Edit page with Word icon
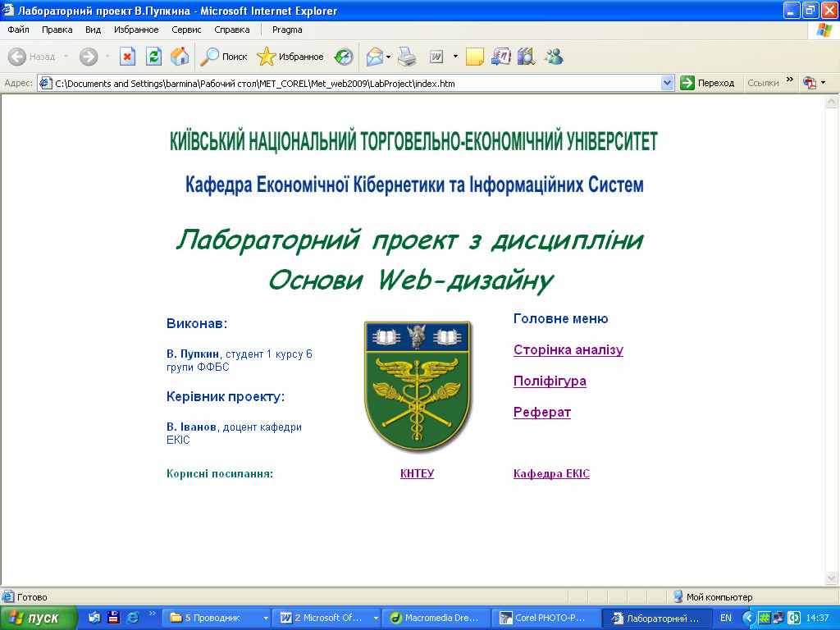The width and height of the screenshot is (840, 630). 436,57
